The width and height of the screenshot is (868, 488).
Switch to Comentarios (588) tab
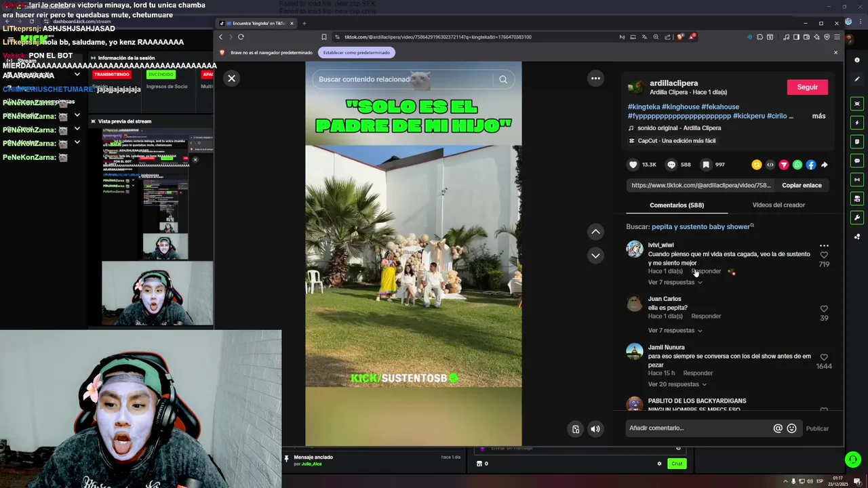(677, 205)
